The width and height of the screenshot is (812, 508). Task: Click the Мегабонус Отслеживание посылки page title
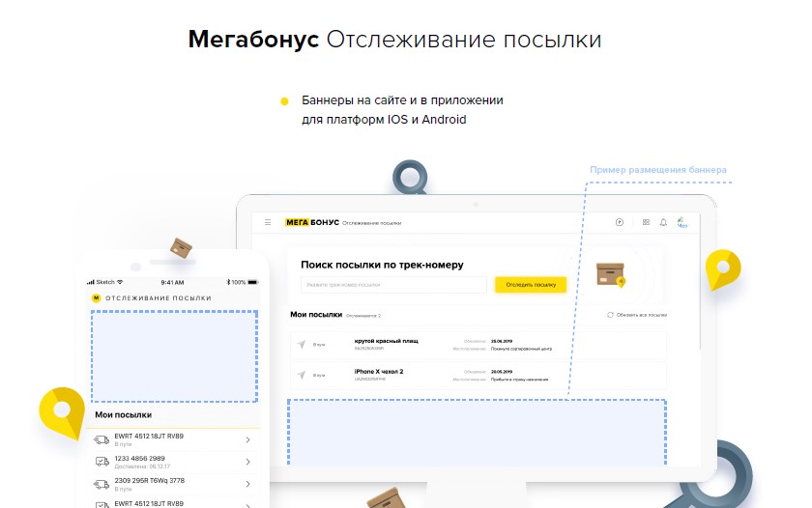394,40
